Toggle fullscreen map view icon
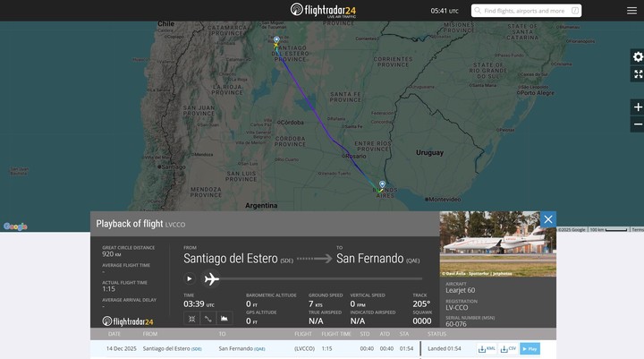The image size is (644, 359). coord(638,74)
